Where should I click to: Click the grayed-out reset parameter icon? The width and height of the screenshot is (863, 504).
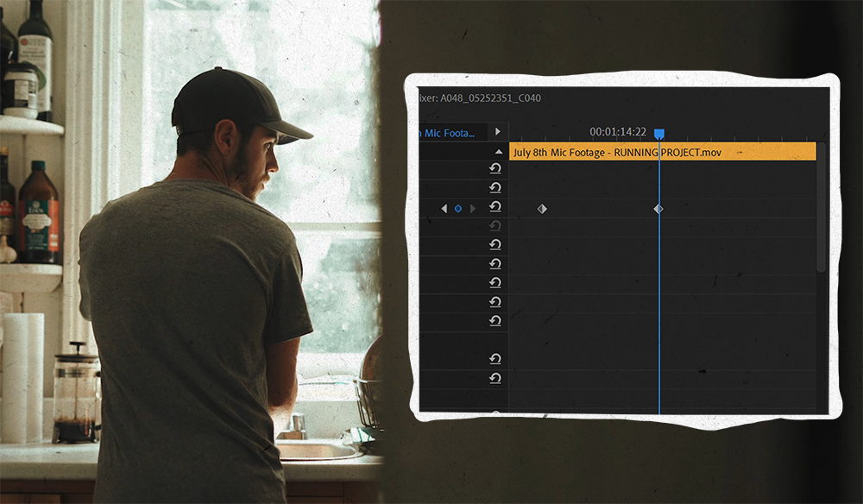(x=494, y=224)
